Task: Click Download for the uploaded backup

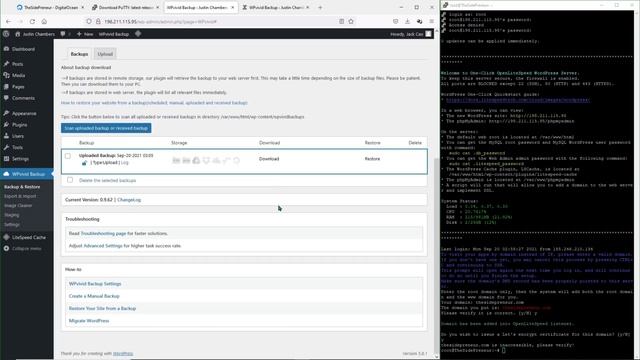Action: tap(269, 159)
